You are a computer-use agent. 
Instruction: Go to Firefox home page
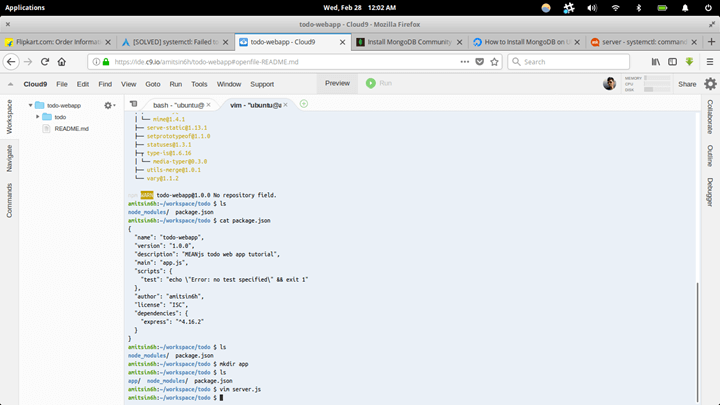[62, 62]
